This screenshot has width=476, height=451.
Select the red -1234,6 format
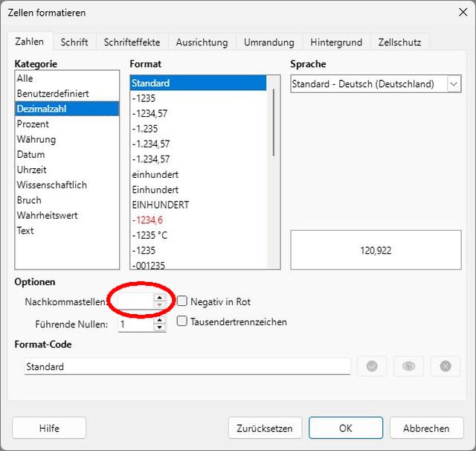coord(199,220)
